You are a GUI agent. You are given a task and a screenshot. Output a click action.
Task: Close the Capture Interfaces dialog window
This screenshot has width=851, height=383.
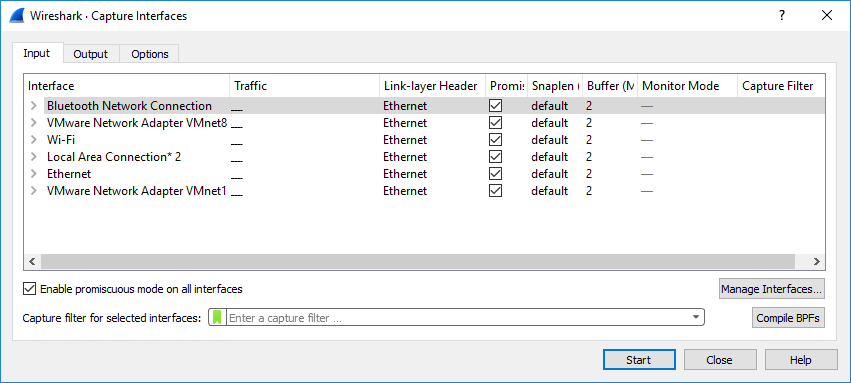click(x=827, y=16)
